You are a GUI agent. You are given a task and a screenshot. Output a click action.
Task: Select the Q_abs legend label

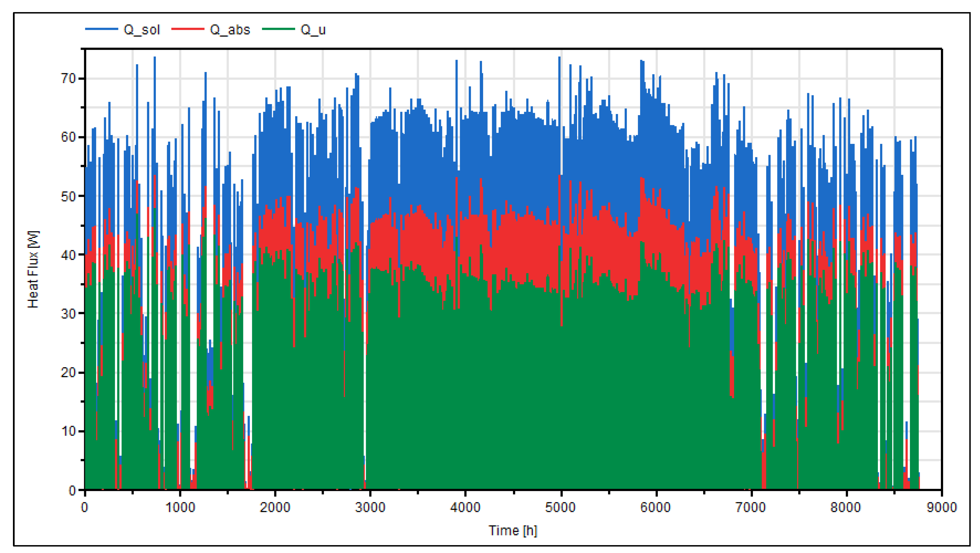click(x=230, y=30)
